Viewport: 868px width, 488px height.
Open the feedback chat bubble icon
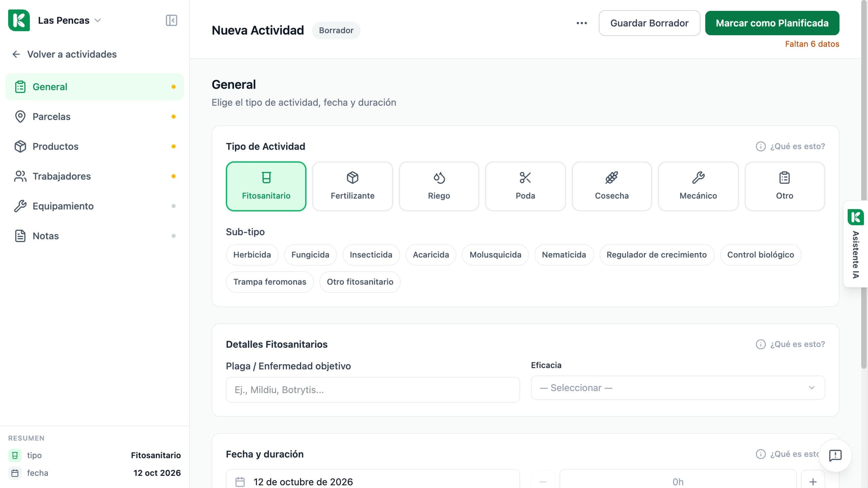(835, 455)
